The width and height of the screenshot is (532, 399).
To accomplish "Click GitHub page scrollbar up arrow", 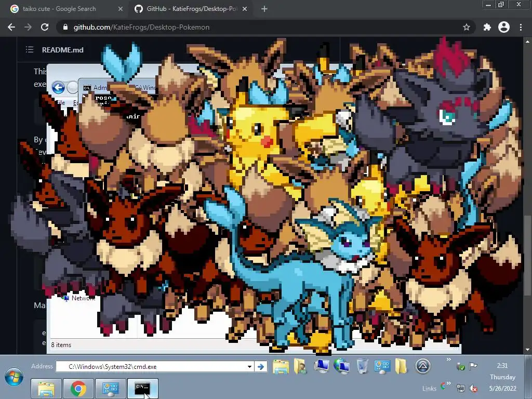I will tap(528, 42).
